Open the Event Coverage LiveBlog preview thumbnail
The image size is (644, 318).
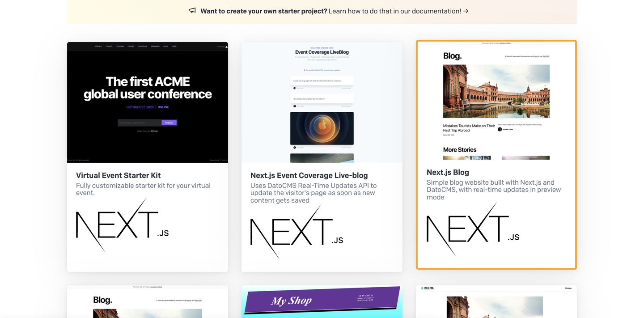click(x=322, y=102)
